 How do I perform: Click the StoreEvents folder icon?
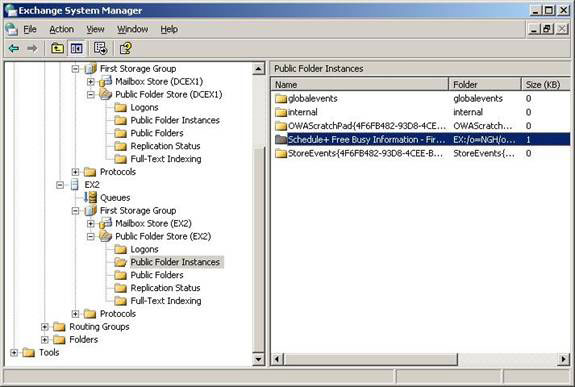281,153
